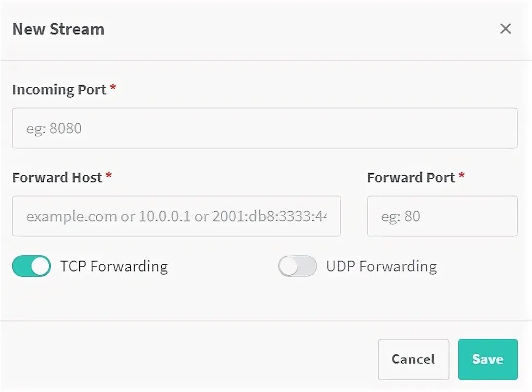Save the new stream

point(487,359)
